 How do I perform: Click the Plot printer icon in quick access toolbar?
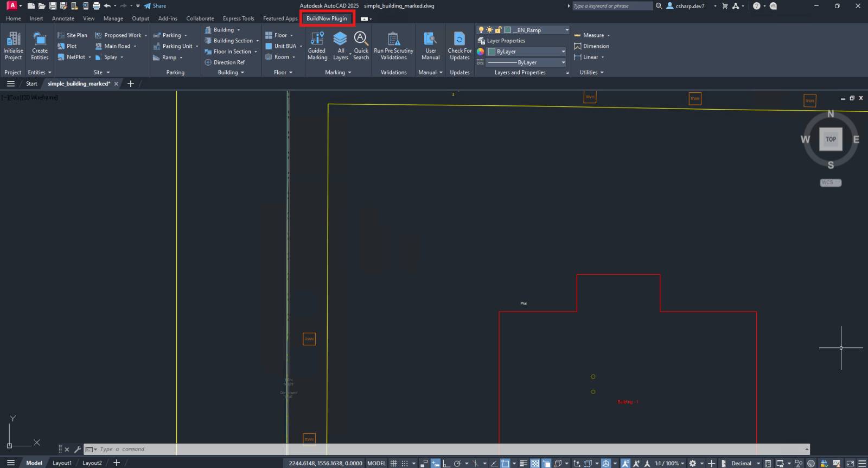click(96, 6)
